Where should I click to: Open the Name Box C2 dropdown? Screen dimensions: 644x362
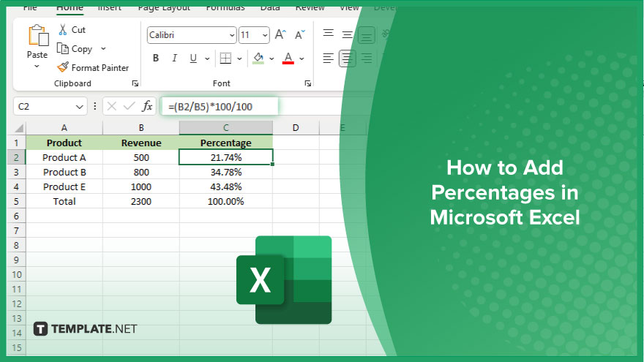point(79,107)
